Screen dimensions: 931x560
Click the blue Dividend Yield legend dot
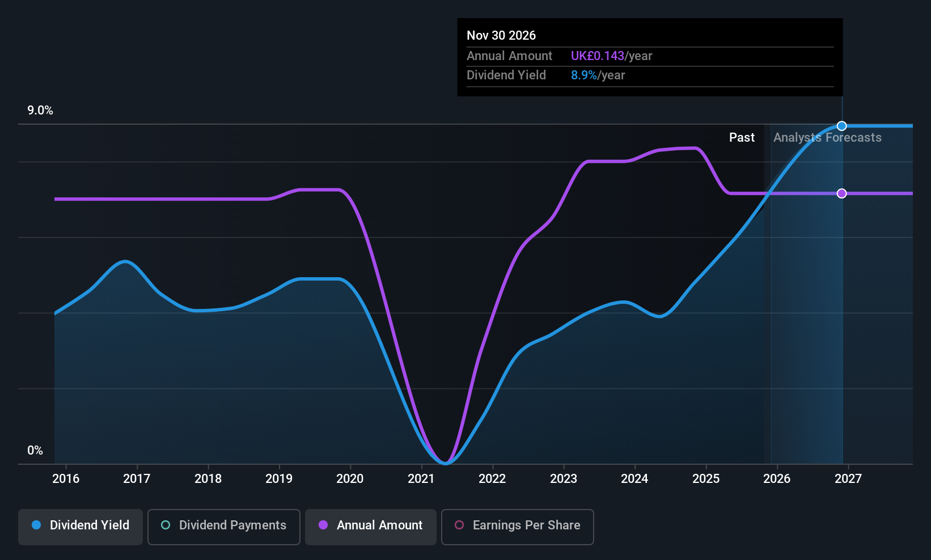(36, 525)
